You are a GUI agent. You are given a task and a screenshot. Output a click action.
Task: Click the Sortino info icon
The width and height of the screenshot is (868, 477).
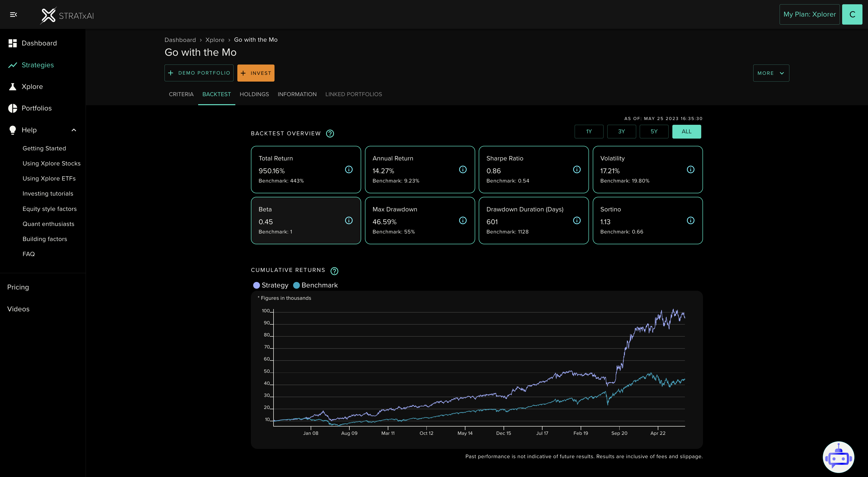690,220
